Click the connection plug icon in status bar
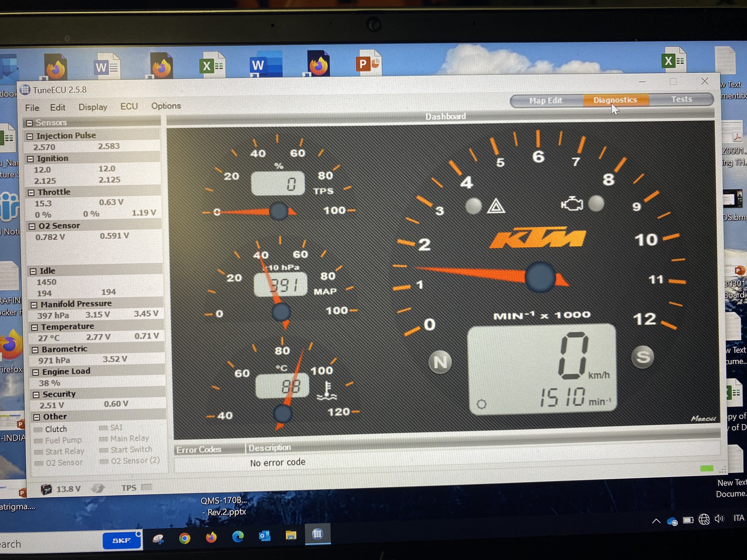 [x=98, y=488]
